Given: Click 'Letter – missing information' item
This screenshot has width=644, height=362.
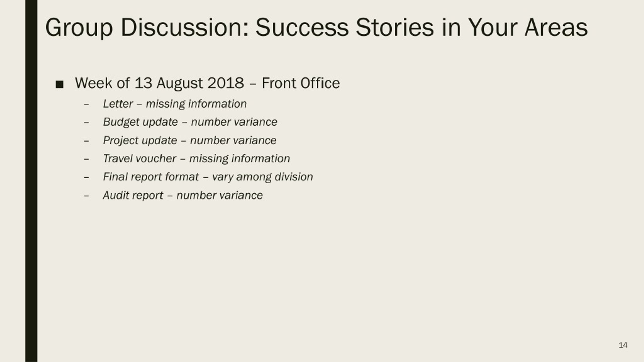Looking at the screenshot, I should tap(175, 104).
